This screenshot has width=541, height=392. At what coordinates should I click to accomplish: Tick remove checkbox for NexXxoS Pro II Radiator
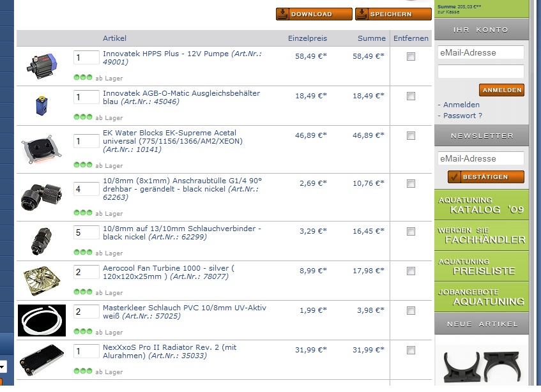pos(411,351)
